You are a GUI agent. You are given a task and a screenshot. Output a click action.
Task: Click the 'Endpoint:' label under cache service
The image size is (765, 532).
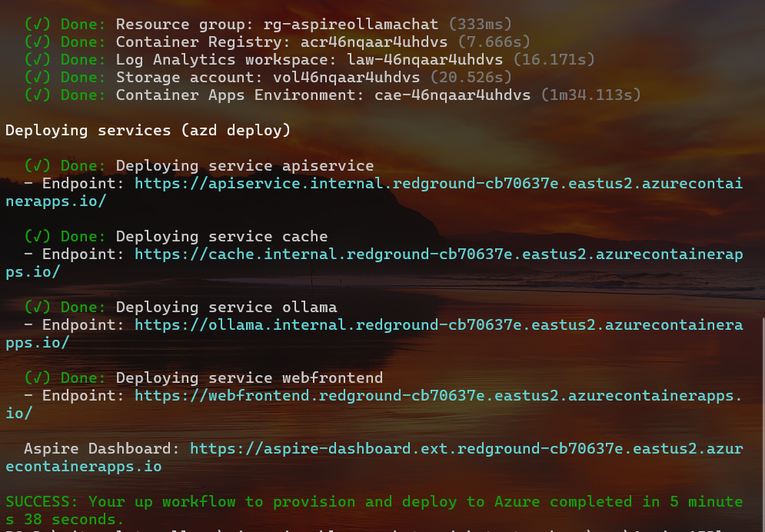pyautogui.click(x=83, y=254)
